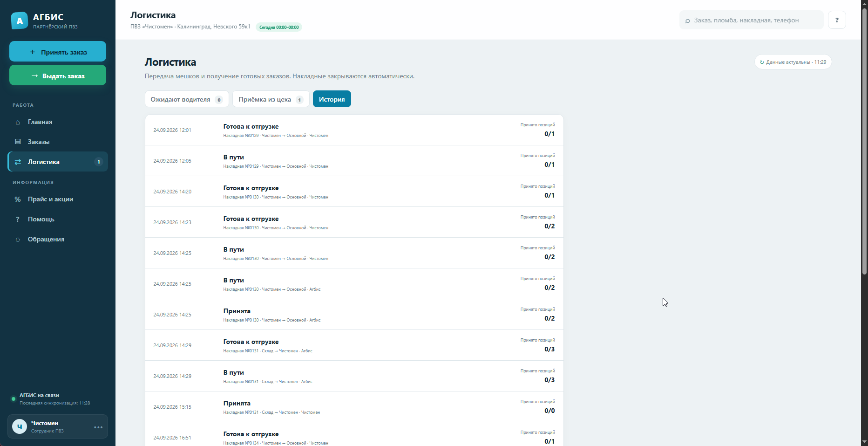Open Главная in the sidebar
Viewport: 868px width, 446px height.
(58, 122)
